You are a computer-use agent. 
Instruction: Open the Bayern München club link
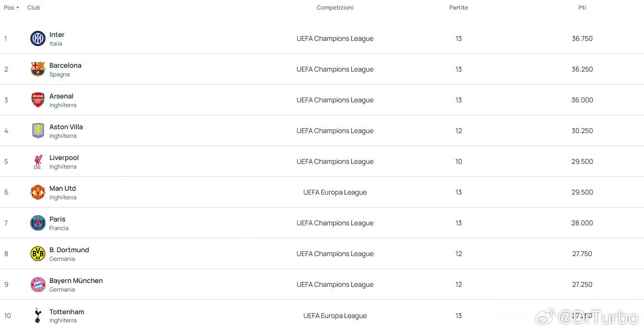(x=76, y=281)
